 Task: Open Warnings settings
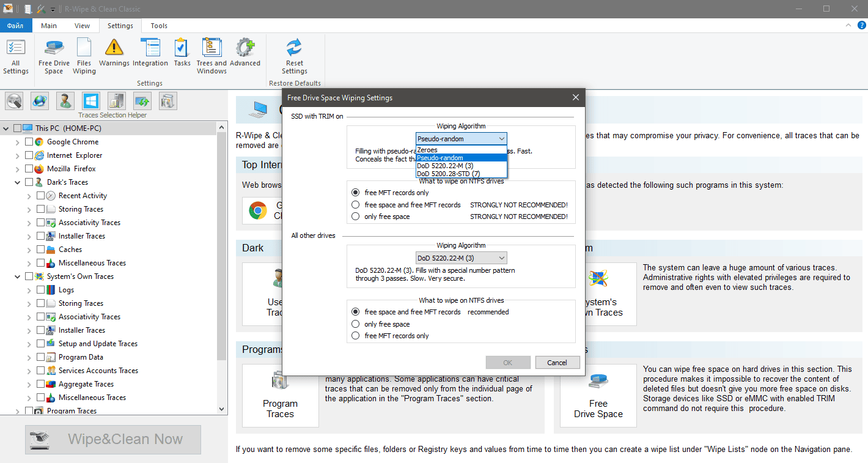114,53
